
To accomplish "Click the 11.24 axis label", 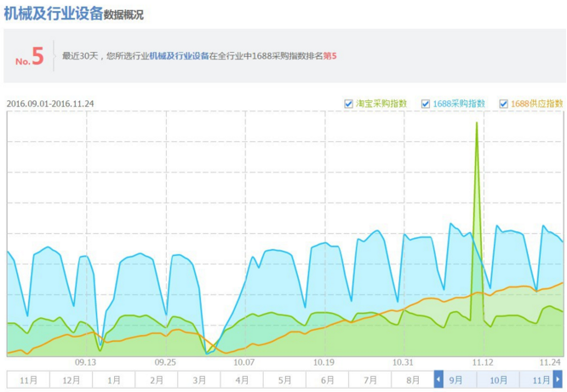I will [550, 362].
